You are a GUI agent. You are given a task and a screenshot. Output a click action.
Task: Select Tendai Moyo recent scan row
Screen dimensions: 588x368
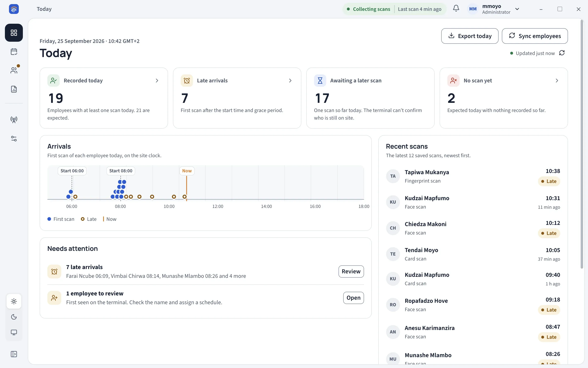(x=473, y=254)
